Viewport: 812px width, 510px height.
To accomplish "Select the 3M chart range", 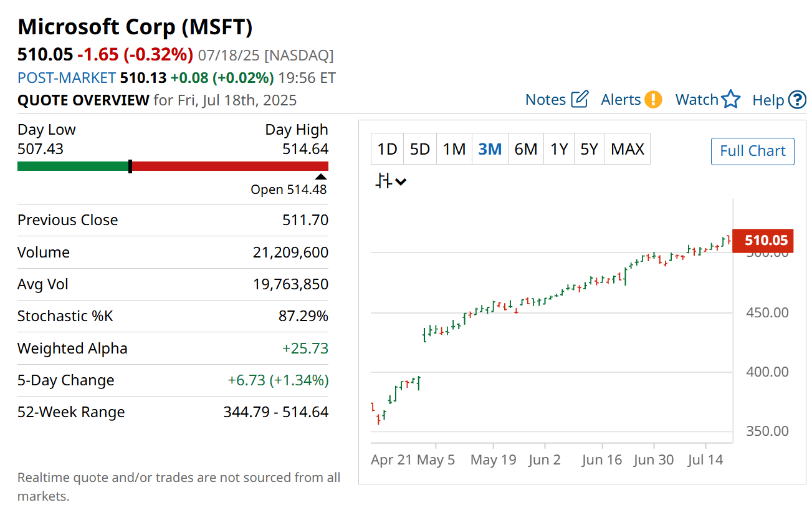I will point(490,149).
